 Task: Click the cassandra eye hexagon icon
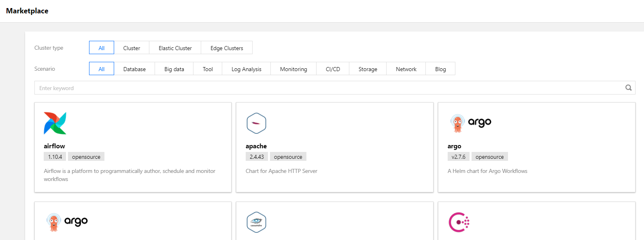[x=256, y=222]
